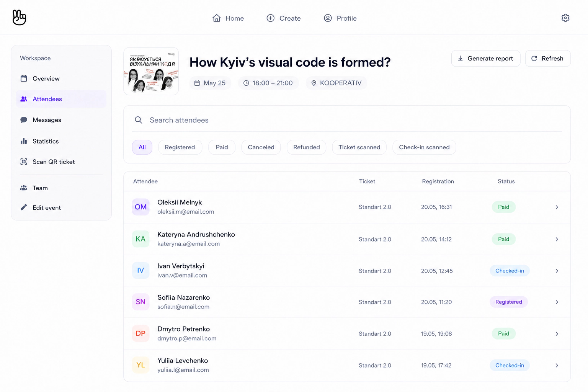Open Scan QR ticket from sidebar
Screen dimensions: 588x392
tap(61, 162)
